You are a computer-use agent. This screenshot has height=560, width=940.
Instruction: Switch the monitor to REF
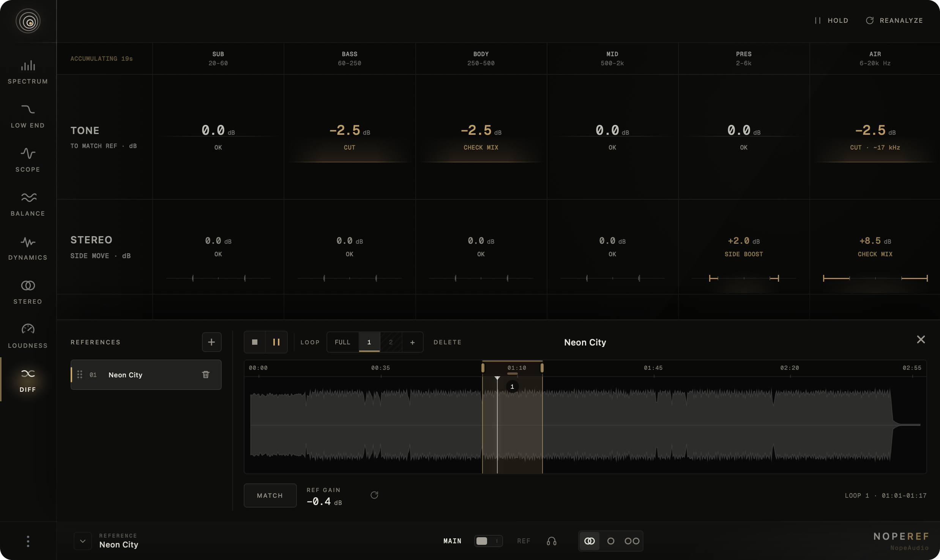[524, 541]
